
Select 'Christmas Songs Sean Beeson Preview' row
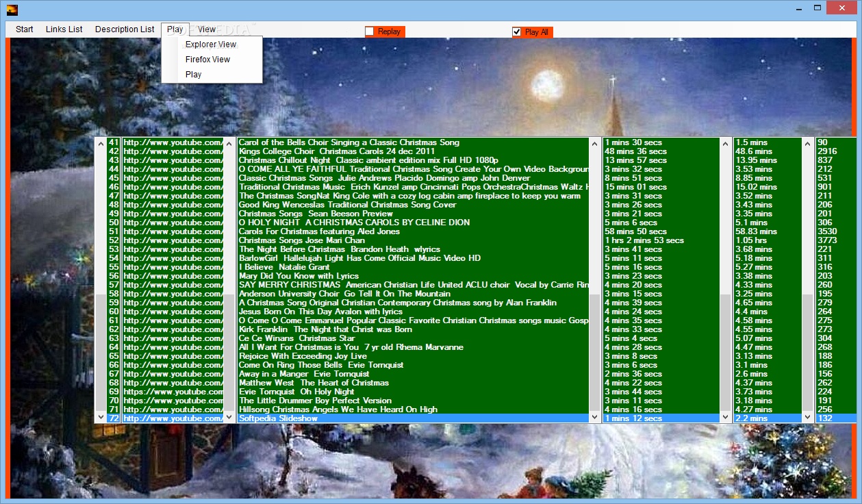pyautogui.click(x=413, y=214)
